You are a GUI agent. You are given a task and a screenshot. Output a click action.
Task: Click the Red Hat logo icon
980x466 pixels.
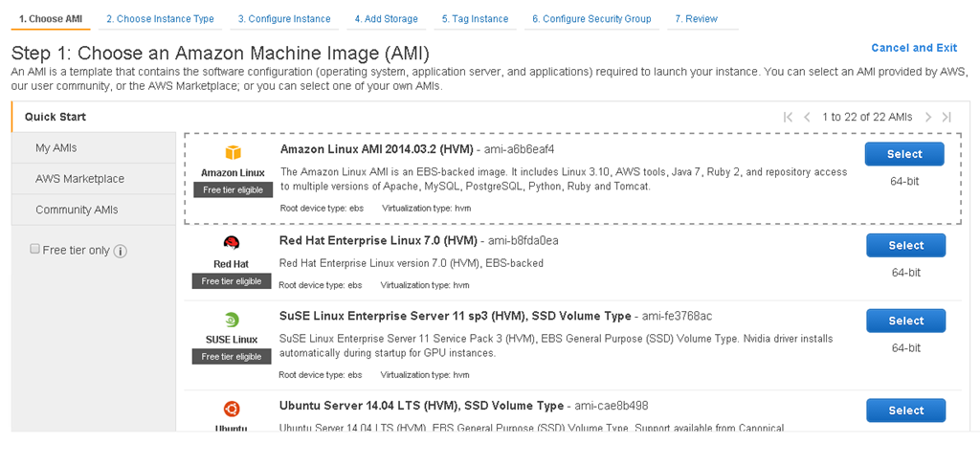point(232,243)
